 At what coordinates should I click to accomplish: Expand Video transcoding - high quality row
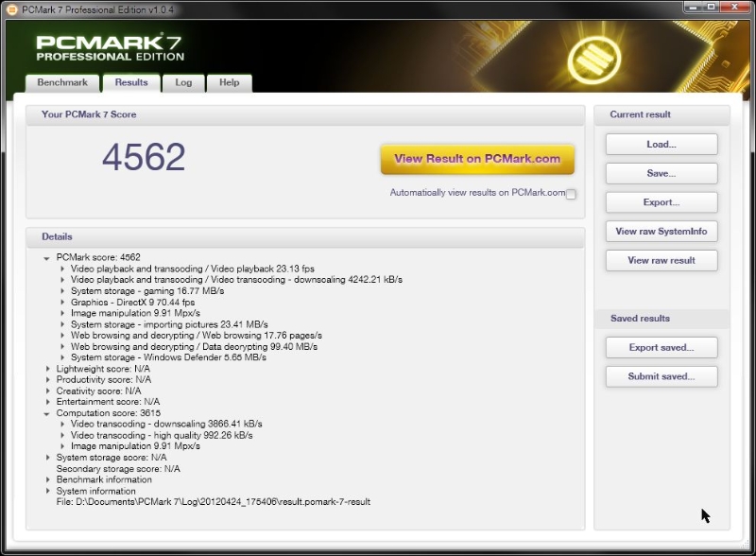tap(62, 435)
